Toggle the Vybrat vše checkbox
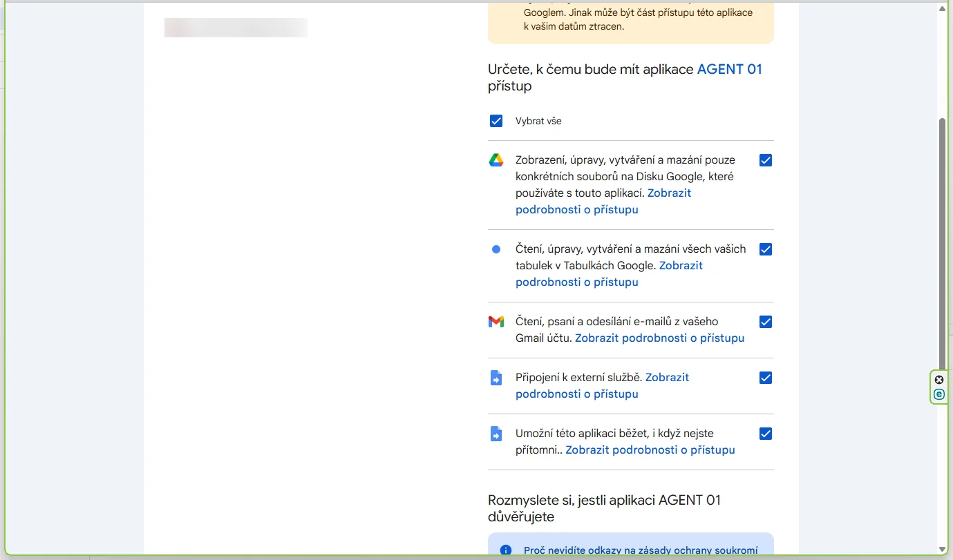953x560 pixels. [x=496, y=121]
